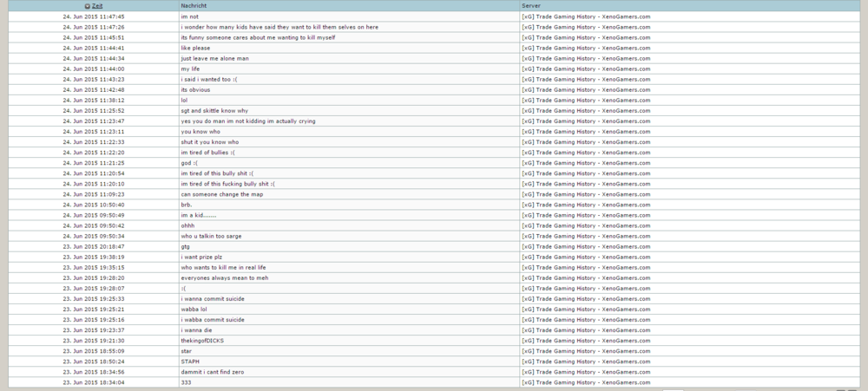
Task: Click the message 'everyones always mean to meh'
Action: (x=225, y=278)
